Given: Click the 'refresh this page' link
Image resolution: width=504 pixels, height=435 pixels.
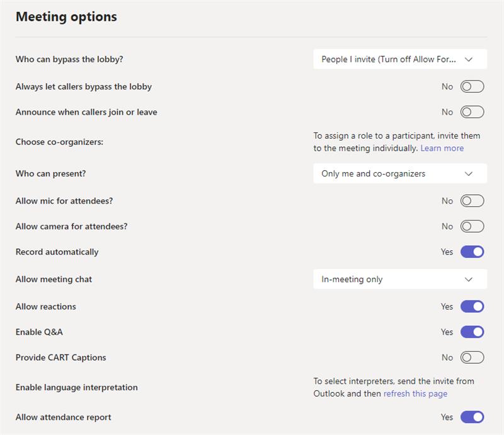Looking at the screenshot, I should pyautogui.click(x=415, y=393).
